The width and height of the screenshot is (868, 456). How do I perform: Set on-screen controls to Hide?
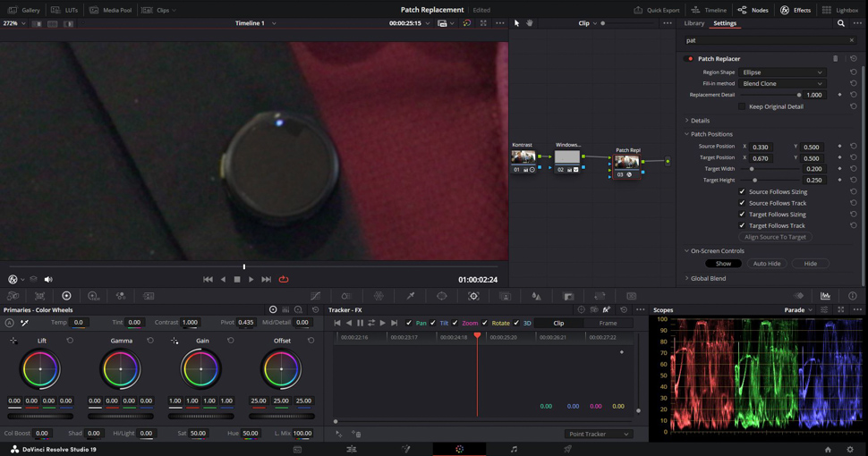point(811,264)
